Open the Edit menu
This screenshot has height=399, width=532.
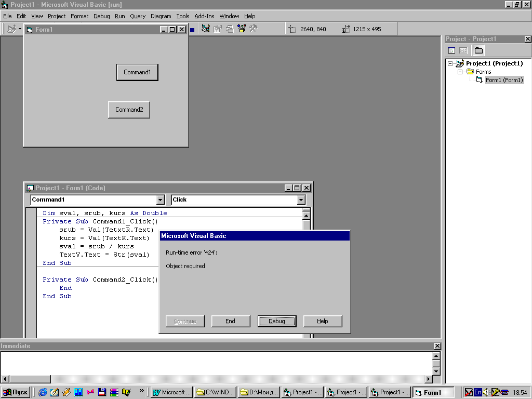coord(21,16)
